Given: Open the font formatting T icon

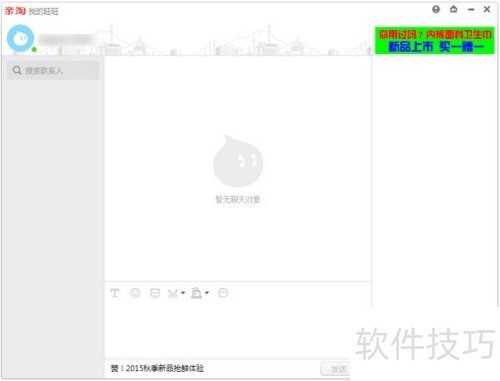Looking at the screenshot, I should [x=115, y=293].
